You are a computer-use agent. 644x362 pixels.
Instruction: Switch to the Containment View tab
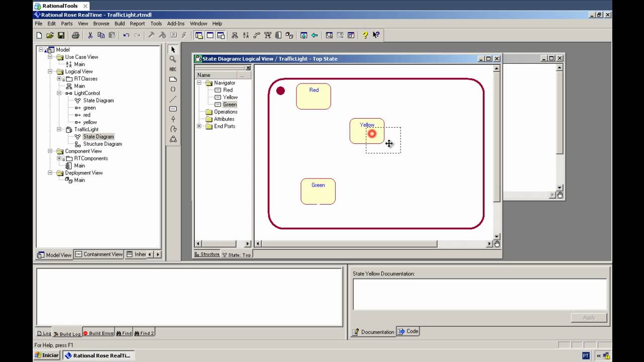coord(99,254)
